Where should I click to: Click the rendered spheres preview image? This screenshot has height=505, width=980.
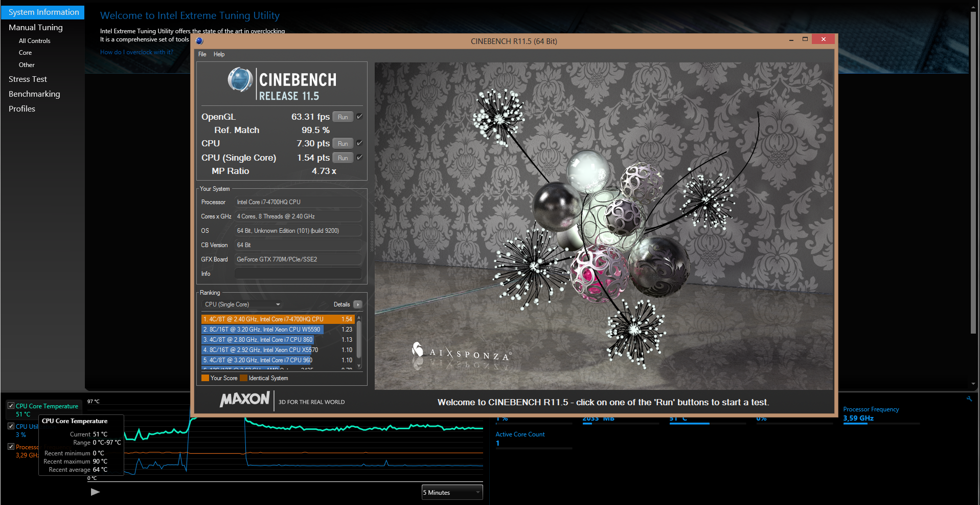pyautogui.click(x=604, y=226)
